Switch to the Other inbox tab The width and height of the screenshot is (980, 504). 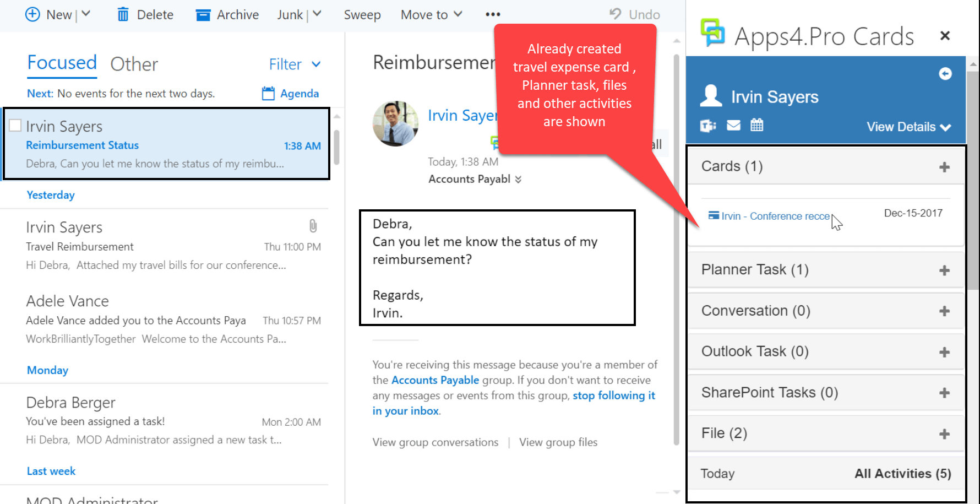click(x=134, y=64)
